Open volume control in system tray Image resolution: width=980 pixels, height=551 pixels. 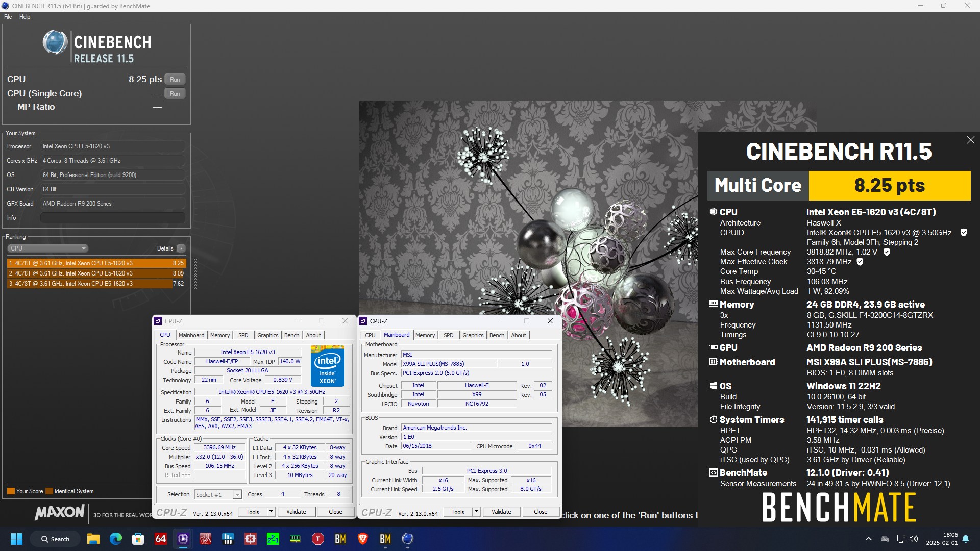coord(914,539)
